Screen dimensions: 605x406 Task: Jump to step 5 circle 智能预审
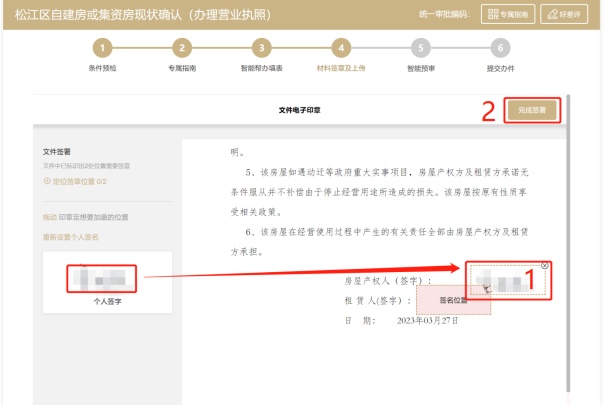(x=420, y=48)
